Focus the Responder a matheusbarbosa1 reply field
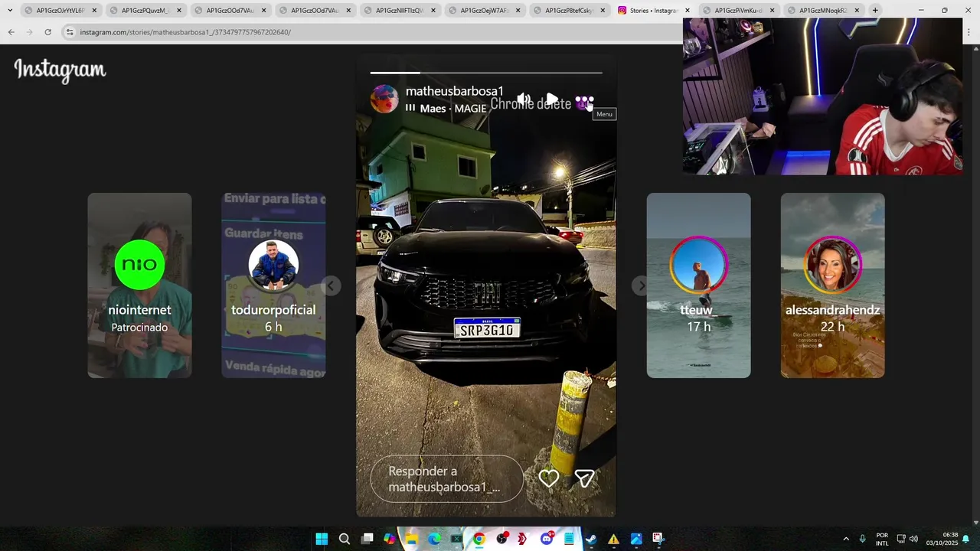 [x=447, y=479]
